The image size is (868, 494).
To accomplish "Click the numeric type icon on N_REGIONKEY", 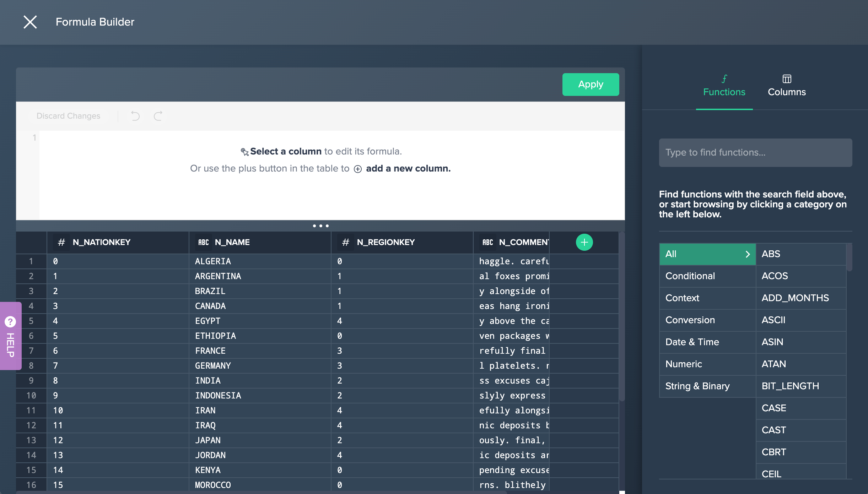I will pyautogui.click(x=346, y=242).
